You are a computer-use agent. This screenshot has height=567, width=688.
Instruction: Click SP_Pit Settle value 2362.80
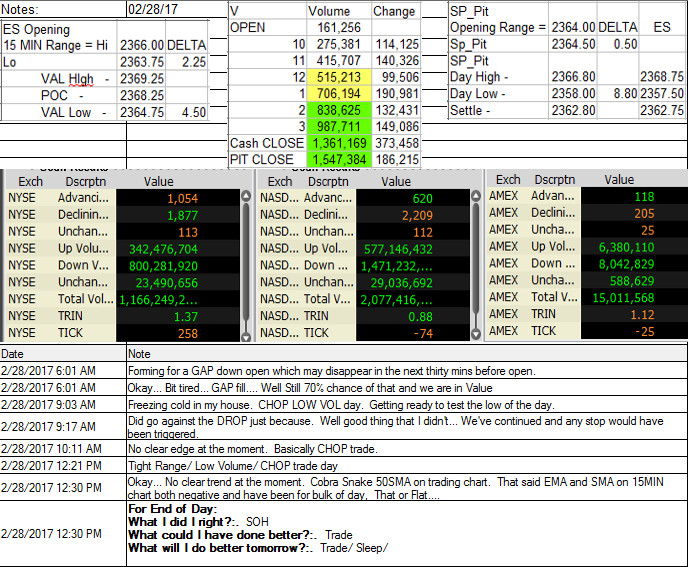pos(573,110)
